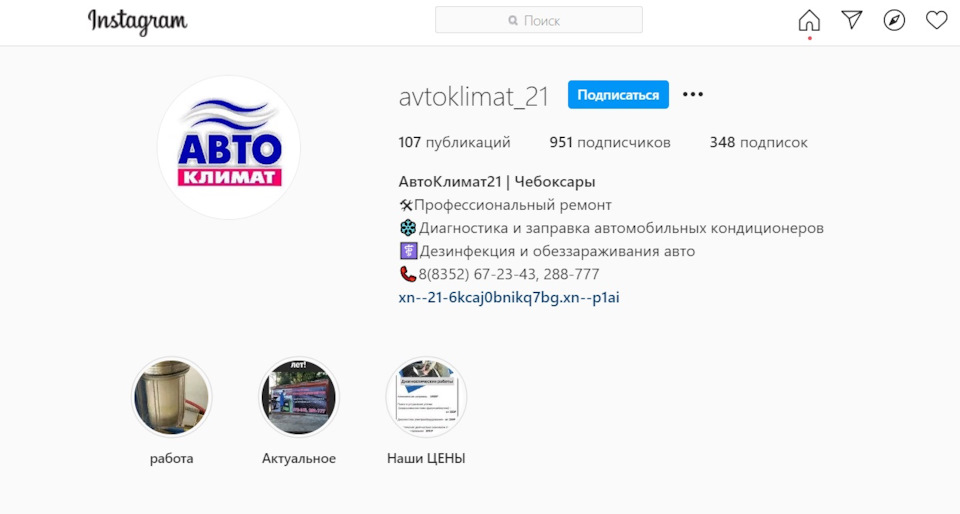This screenshot has width=960, height=514.
Task: Click the Instagram logo
Action: point(137,22)
